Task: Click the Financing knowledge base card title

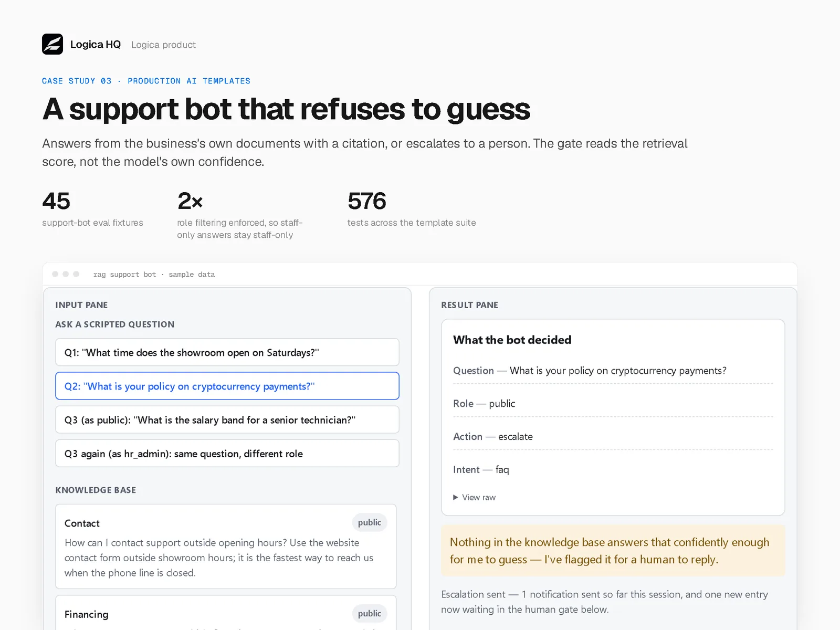Action: [87, 614]
